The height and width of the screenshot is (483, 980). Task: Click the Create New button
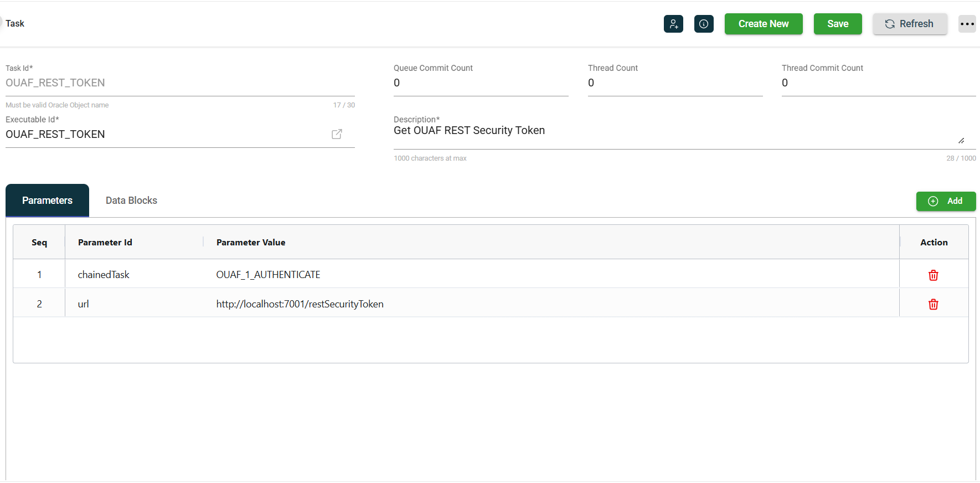pos(763,24)
